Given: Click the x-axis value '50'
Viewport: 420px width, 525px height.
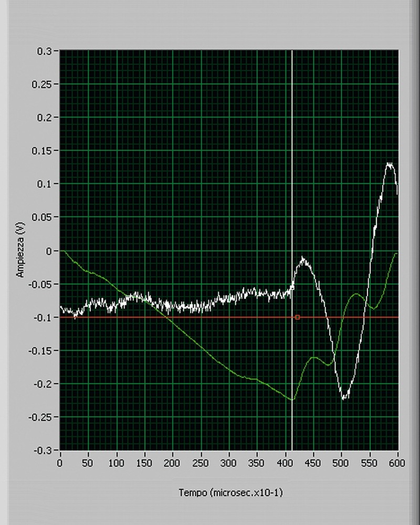Looking at the screenshot, I should [x=88, y=464].
